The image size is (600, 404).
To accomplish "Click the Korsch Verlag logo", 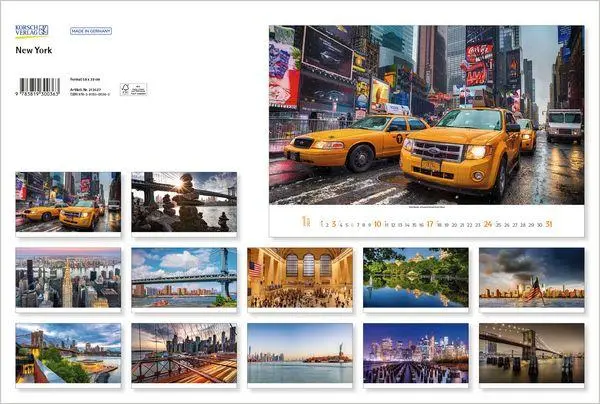I will coord(32,31).
